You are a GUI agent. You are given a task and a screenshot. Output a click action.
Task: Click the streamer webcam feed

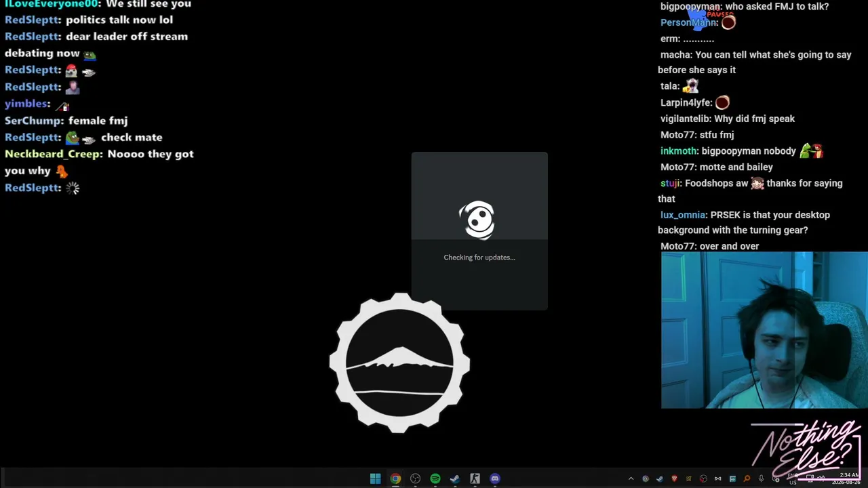pos(764,330)
